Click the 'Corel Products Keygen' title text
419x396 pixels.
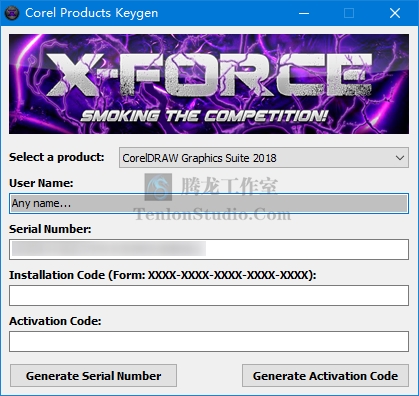(x=92, y=13)
